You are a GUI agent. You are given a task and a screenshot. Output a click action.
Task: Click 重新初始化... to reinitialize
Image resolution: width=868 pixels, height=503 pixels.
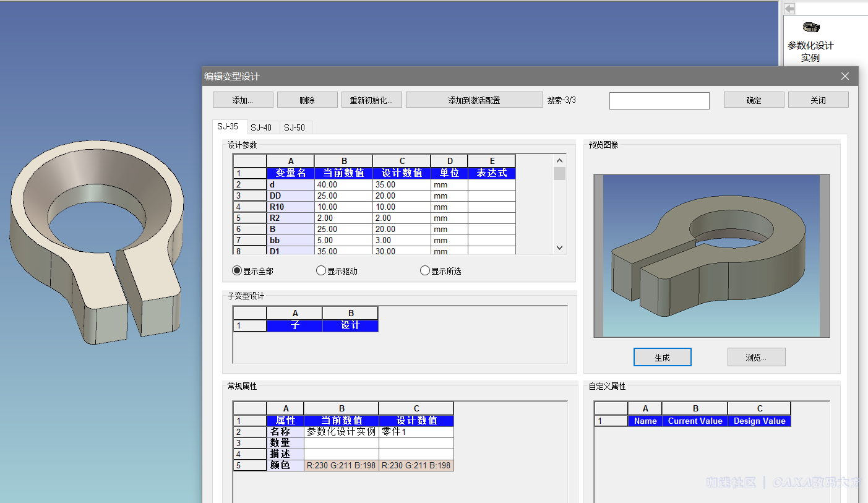(371, 100)
